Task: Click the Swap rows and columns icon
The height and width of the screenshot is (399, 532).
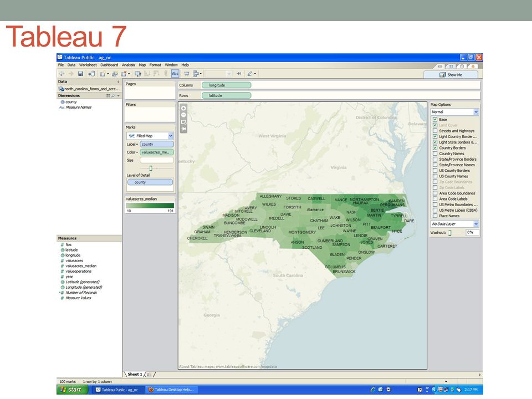Action: [x=137, y=74]
